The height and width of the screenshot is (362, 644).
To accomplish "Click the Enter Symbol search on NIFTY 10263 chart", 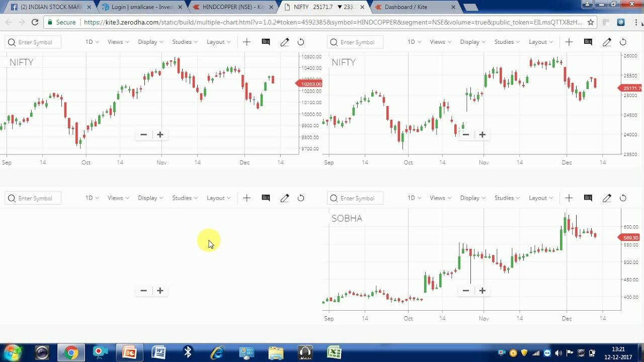I will 33,42.
